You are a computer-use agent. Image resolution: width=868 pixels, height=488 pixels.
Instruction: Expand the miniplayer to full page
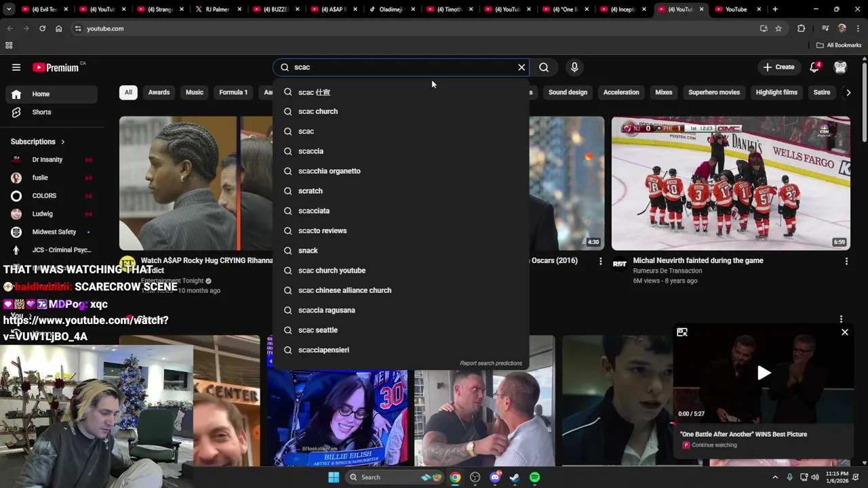click(x=682, y=332)
